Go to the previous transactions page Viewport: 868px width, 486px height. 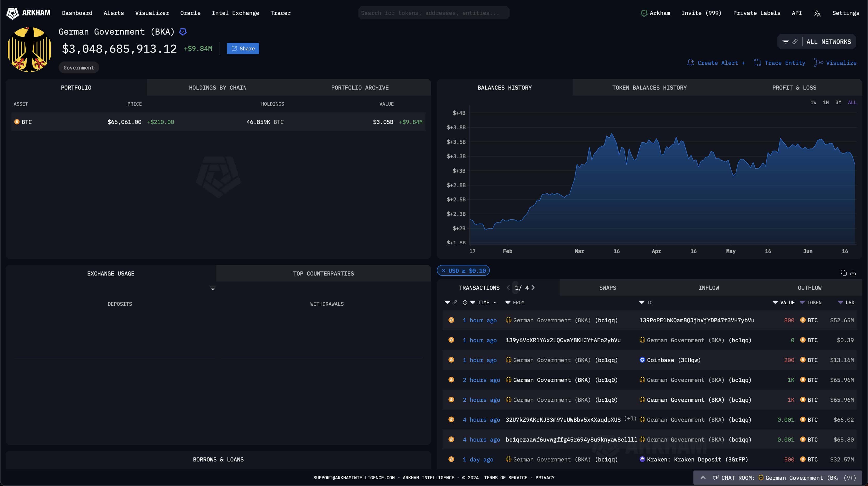[508, 287]
